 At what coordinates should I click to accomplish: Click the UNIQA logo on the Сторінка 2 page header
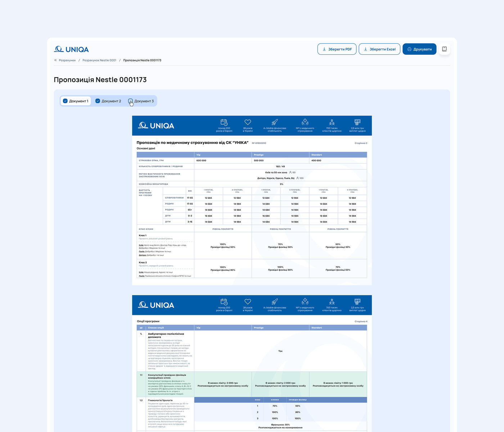click(x=156, y=125)
